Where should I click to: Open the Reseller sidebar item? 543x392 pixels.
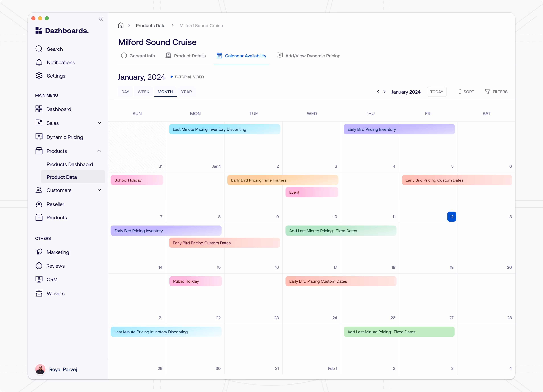point(55,204)
